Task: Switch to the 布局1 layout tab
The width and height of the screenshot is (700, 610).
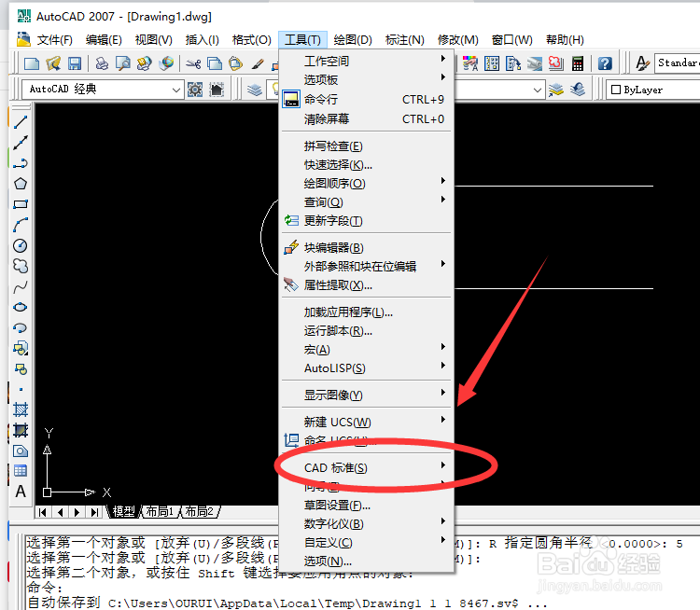Action: pos(160,511)
